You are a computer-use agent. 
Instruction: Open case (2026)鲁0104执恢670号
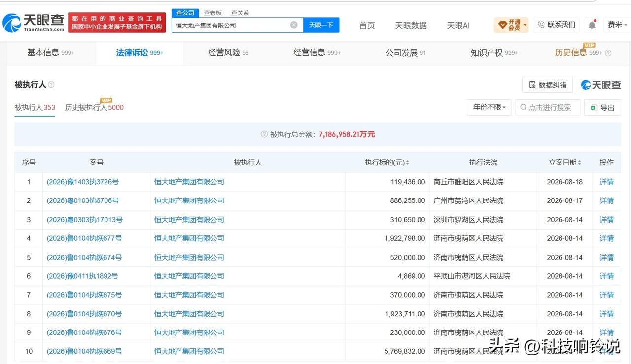tap(84, 314)
